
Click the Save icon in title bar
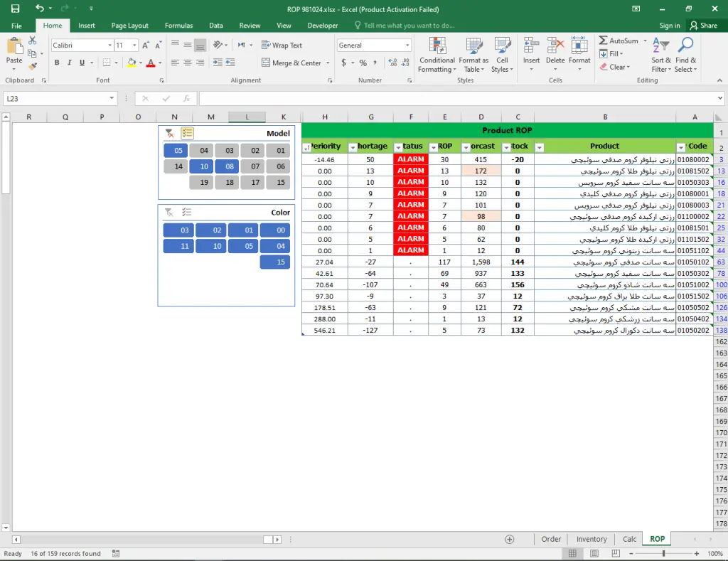point(15,9)
